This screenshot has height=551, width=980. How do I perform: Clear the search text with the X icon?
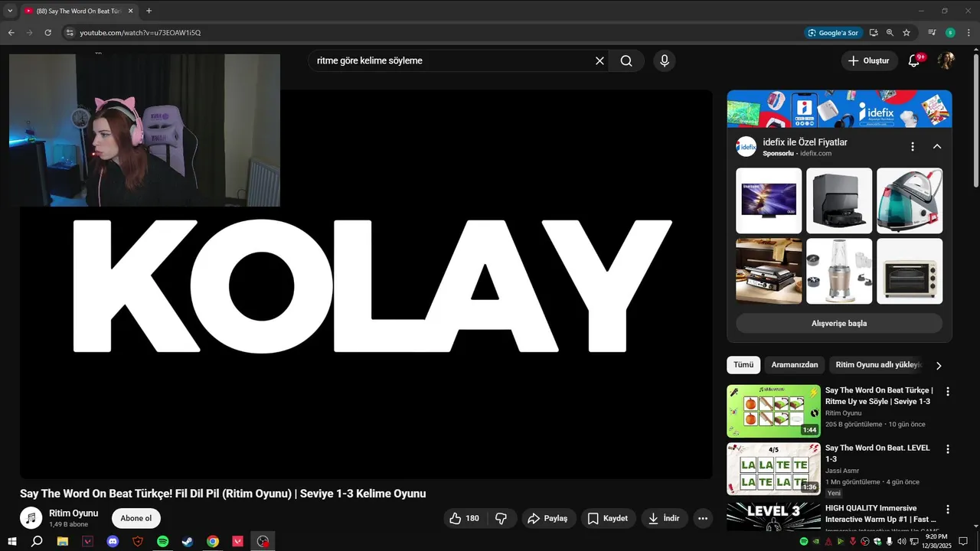point(599,61)
